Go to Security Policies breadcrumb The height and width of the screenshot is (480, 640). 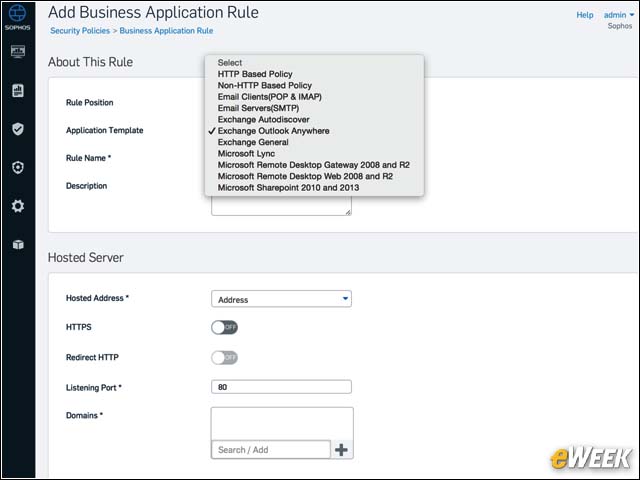(80, 31)
